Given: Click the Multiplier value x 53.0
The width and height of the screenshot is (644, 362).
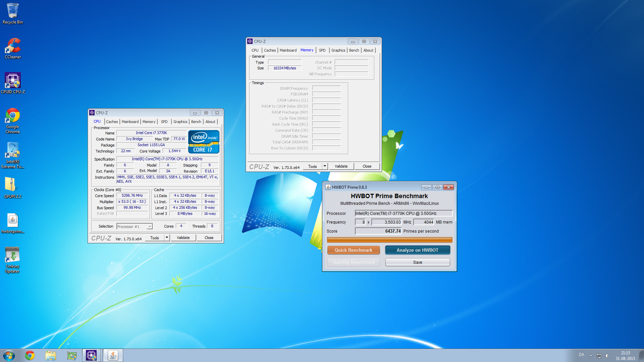Looking at the screenshot, I should coord(132,201).
